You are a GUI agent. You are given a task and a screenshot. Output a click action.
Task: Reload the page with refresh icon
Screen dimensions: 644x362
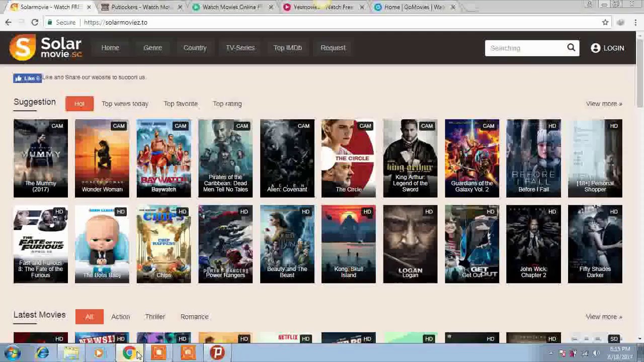click(35, 22)
